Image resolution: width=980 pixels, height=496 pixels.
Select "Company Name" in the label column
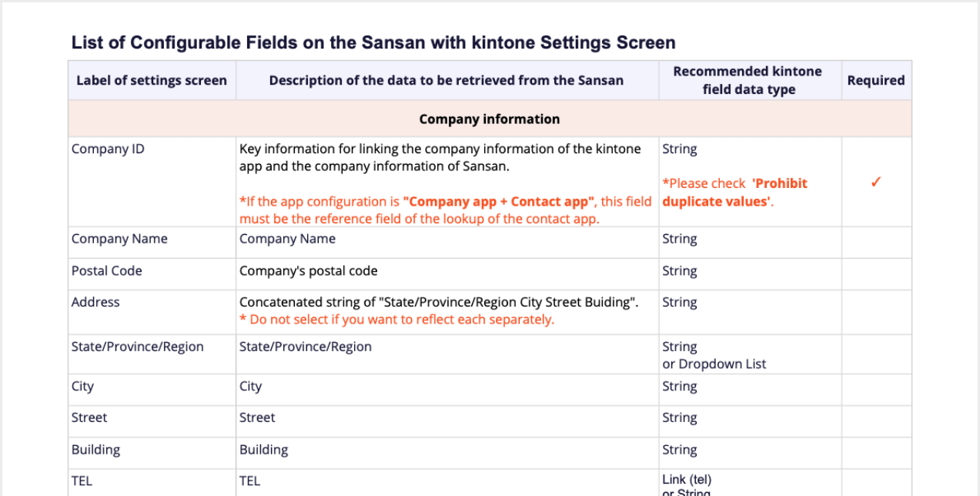tap(119, 239)
